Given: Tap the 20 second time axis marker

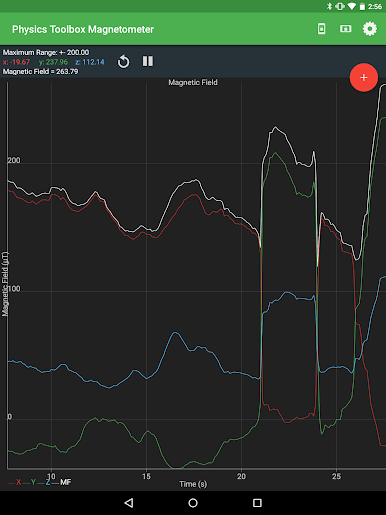Looking at the screenshot, I should [241, 476].
